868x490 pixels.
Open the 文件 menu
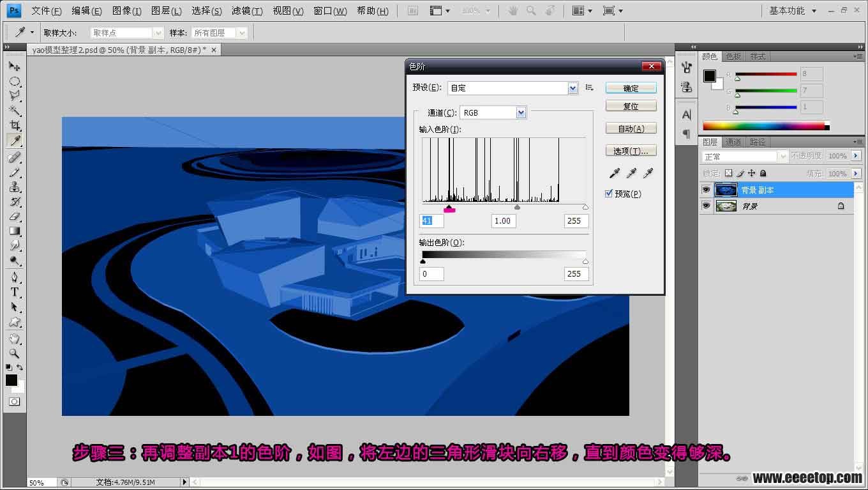(x=47, y=11)
